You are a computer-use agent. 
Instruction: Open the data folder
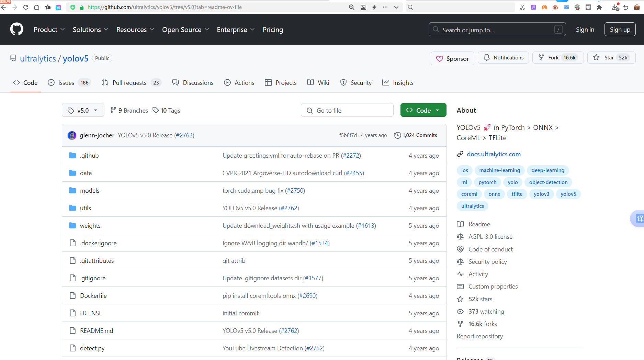pos(86,173)
